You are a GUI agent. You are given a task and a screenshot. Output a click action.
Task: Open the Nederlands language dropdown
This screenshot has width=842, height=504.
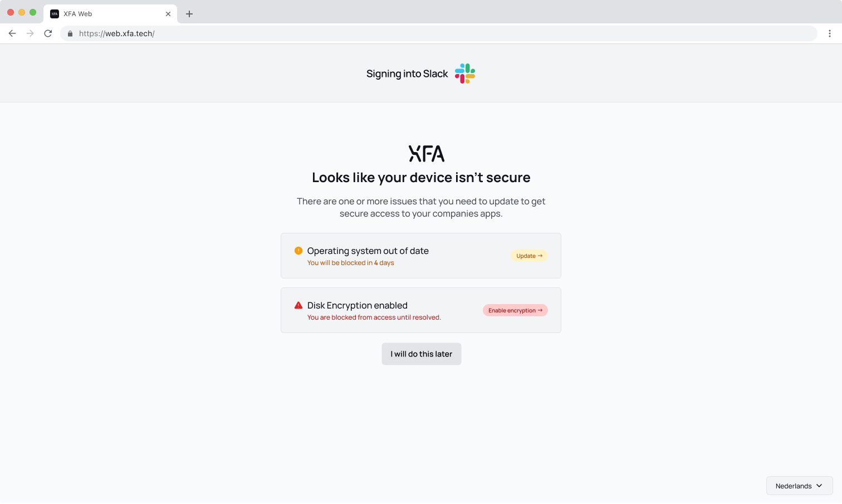(x=800, y=486)
